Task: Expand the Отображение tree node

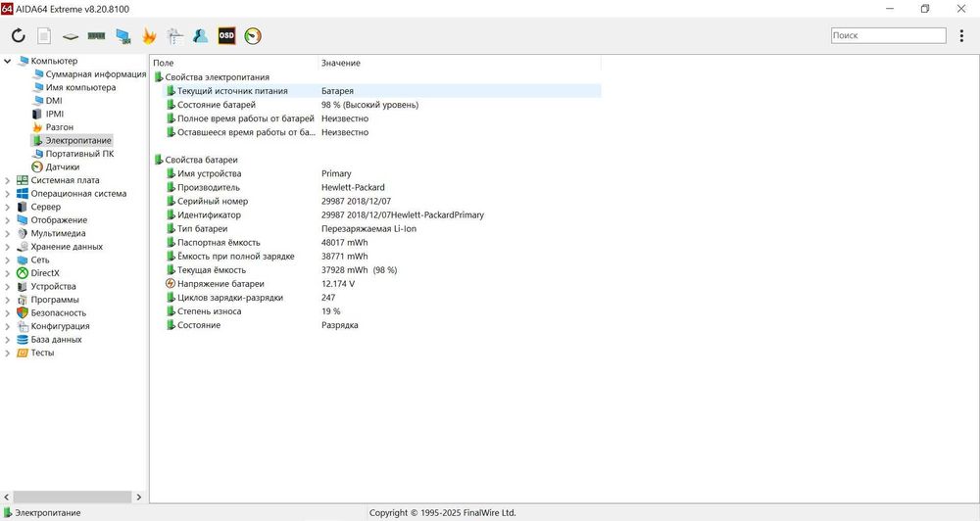Action: [8, 220]
